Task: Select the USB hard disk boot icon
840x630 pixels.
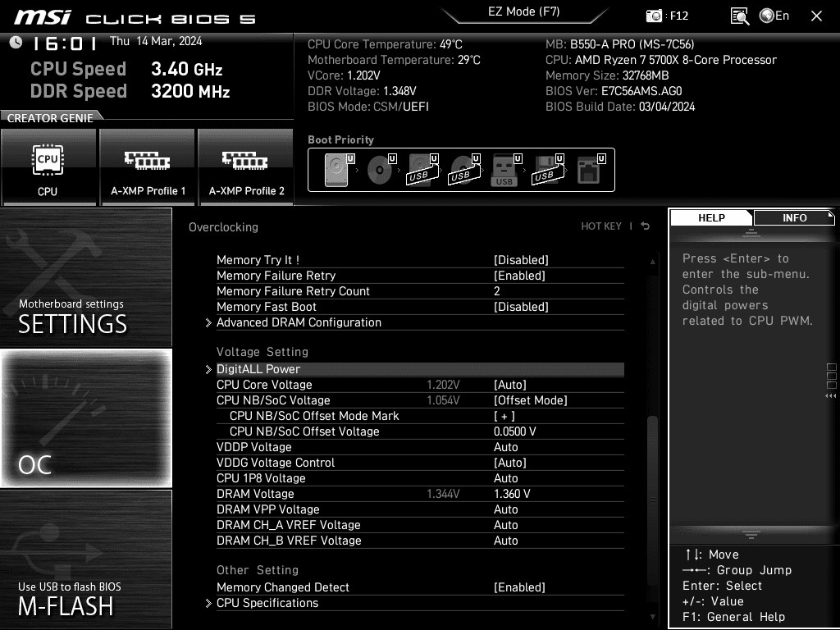Action: pyautogui.click(x=422, y=170)
